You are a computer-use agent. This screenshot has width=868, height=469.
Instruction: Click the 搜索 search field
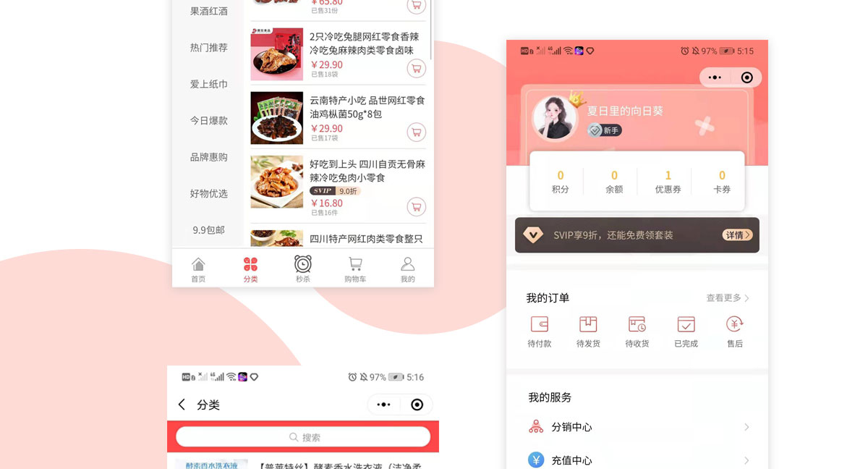click(x=303, y=437)
